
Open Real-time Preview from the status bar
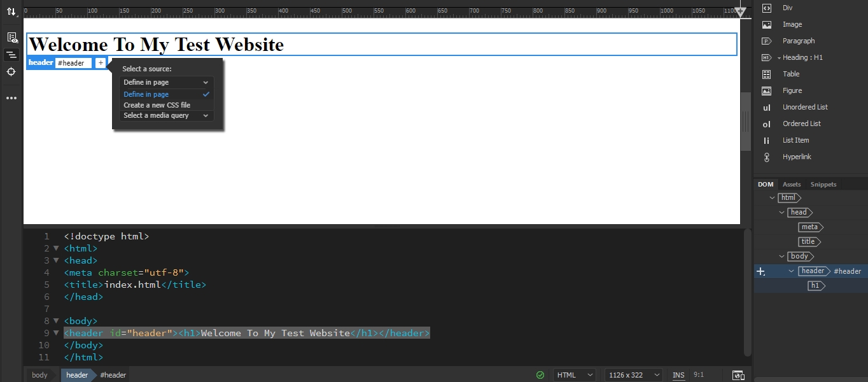[738, 375]
